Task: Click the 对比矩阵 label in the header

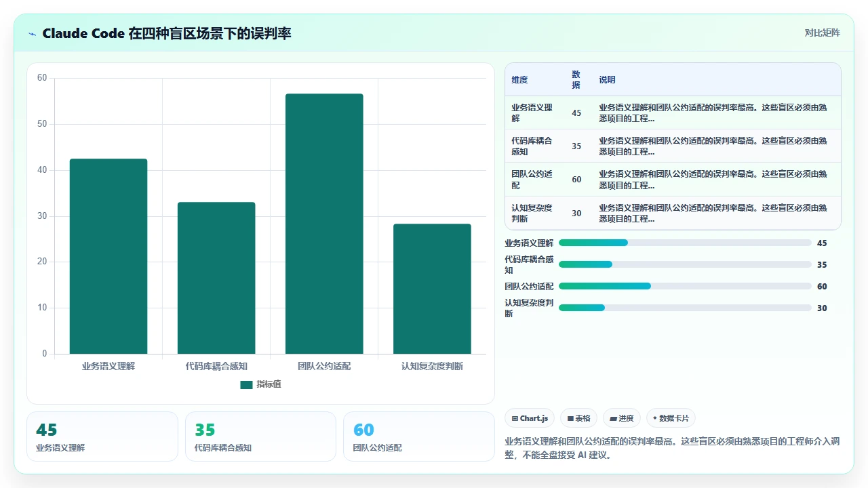Action: pos(822,33)
